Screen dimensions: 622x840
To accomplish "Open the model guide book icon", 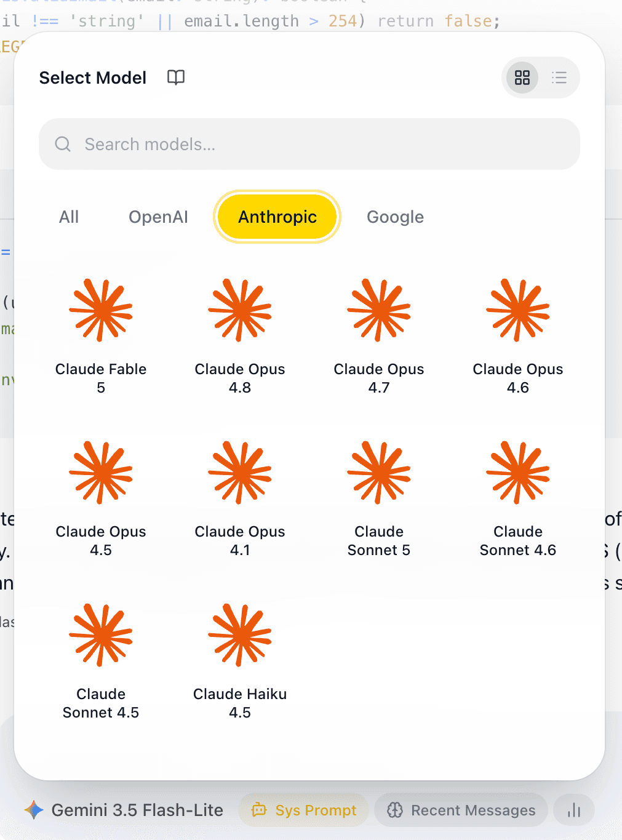I will coord(176,78).
